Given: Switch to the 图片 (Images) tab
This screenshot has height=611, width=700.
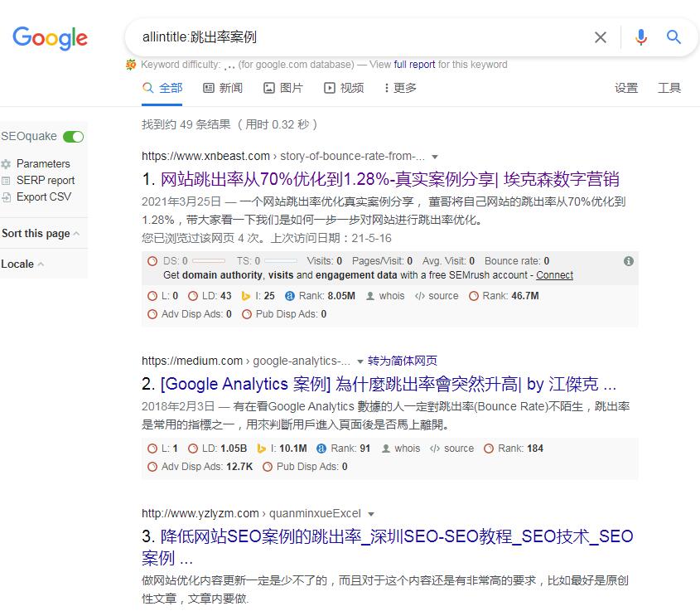Looking at the screenshot, I should (283, 88).
